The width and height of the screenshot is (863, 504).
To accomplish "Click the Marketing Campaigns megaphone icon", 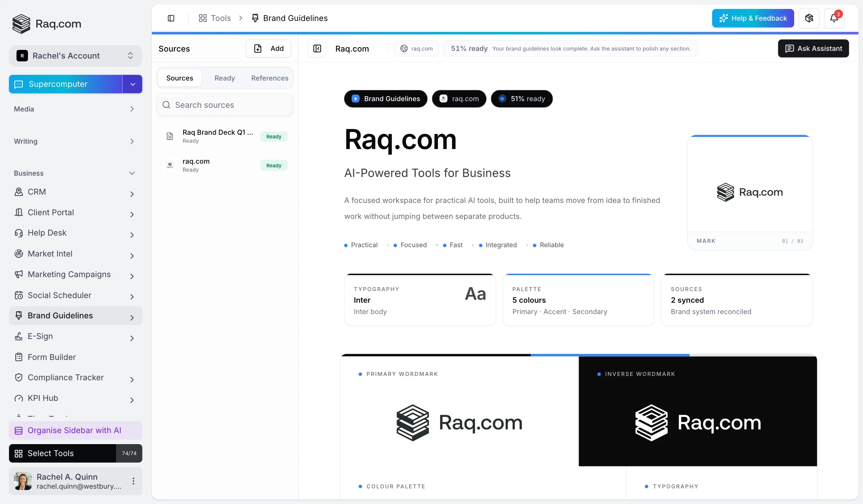I will point(19,274).
